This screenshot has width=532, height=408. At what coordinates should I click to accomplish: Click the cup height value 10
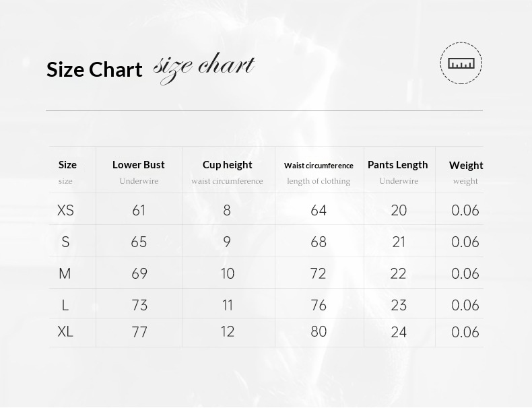pos(228,273)
